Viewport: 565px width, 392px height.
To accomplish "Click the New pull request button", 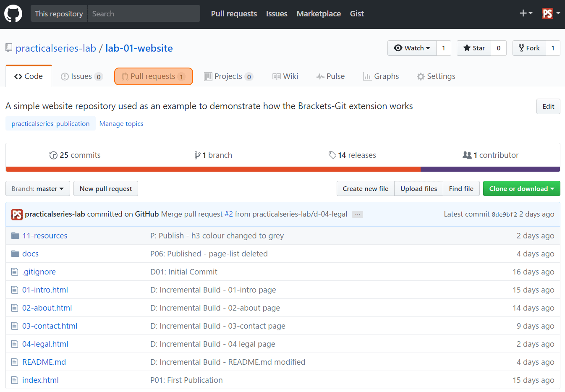I will pyautogui.click(x=106, y=189).
